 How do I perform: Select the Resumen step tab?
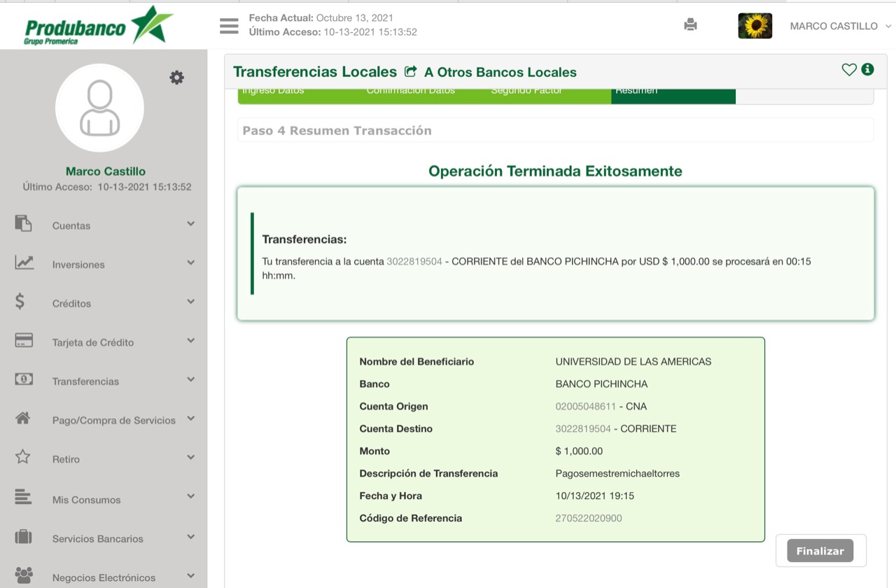(x=673, y=92)
